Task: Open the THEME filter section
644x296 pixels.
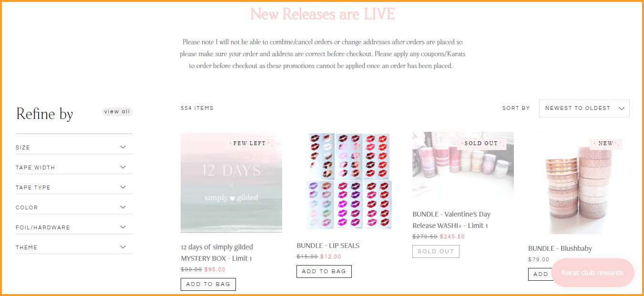Action: tap(74, 247)
